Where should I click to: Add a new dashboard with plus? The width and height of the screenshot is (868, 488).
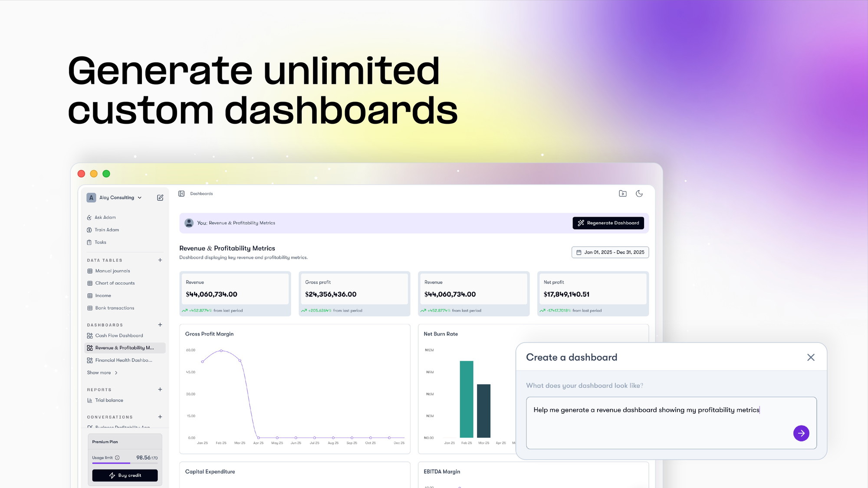tap(160, 325)
